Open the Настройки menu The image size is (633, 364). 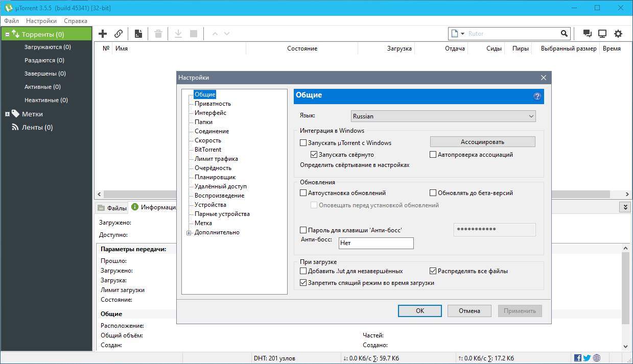[41, 21]
